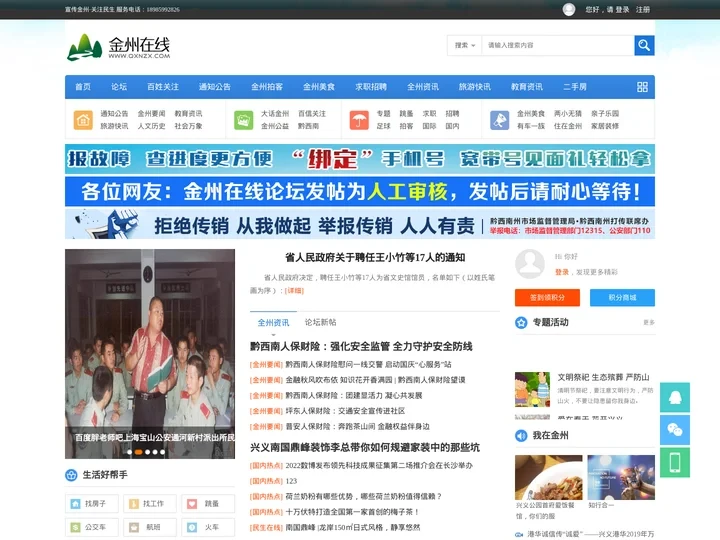
Task: Open 金州美食 in the navigation bar
Action: pyautogui.click(x=319, y=87)
